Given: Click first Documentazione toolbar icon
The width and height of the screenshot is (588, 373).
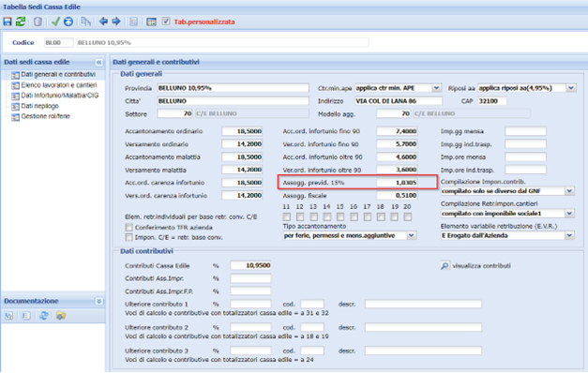Looking at the screenshot, I should [x=8, y=316].
